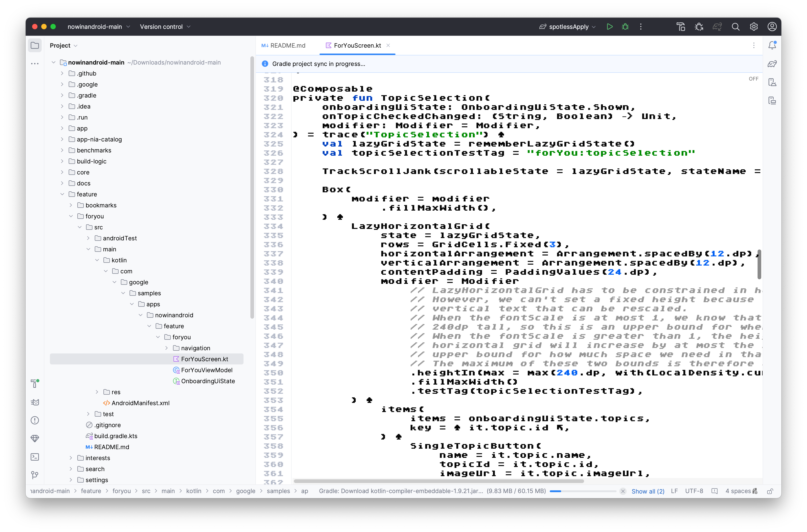Open Search Everywhere magnifier
The width and height of the screenshot is (807, 532).
735,27
